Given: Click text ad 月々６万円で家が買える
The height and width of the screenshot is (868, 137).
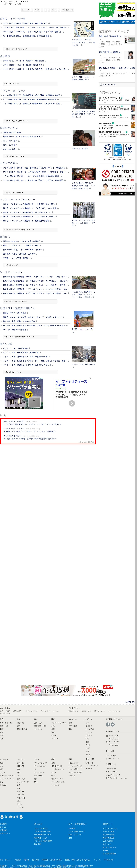Looking at the screenshot, I should (x=13, y=436).
